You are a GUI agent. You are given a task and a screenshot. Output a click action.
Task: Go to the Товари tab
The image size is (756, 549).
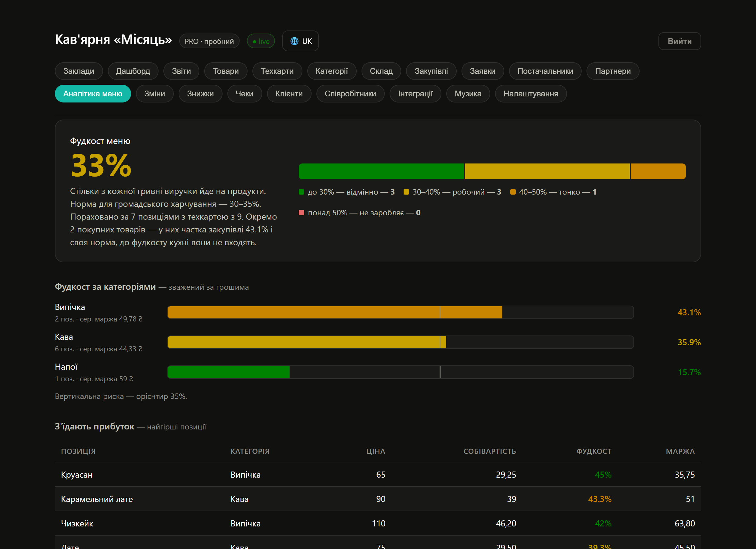(x=226, y=71)
